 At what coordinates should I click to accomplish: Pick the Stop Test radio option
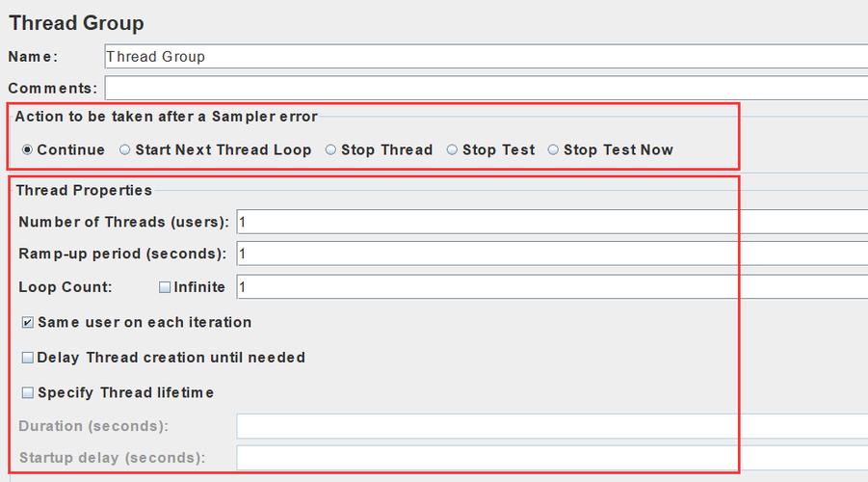(452, 149)
